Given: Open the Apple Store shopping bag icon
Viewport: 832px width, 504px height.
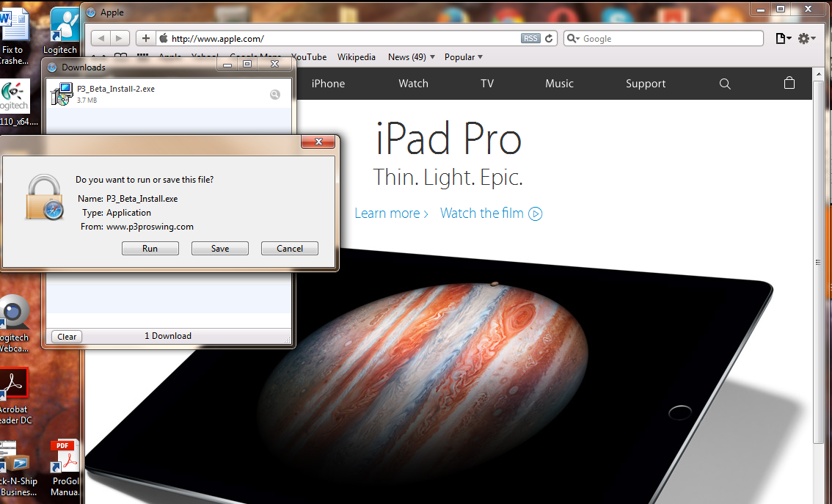Looking at the screenshot, I should coord(789,83).
